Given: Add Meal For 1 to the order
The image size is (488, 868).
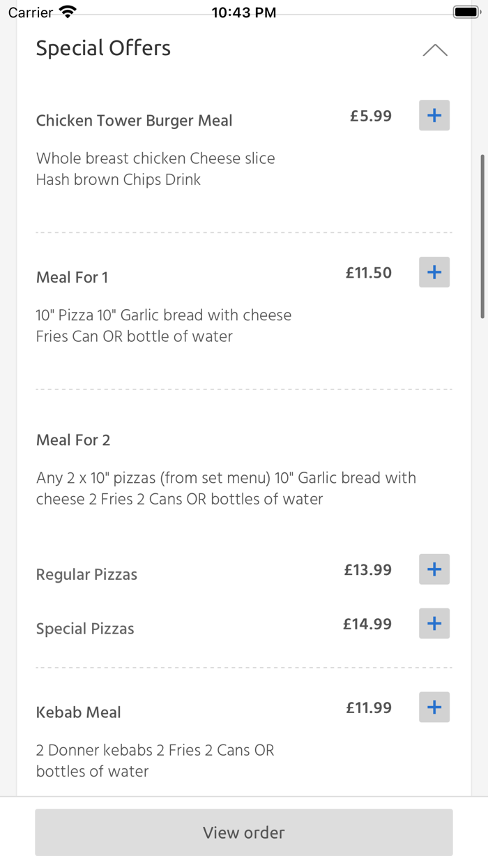Looking at the screenshot, I should click(x=434, y=272).
